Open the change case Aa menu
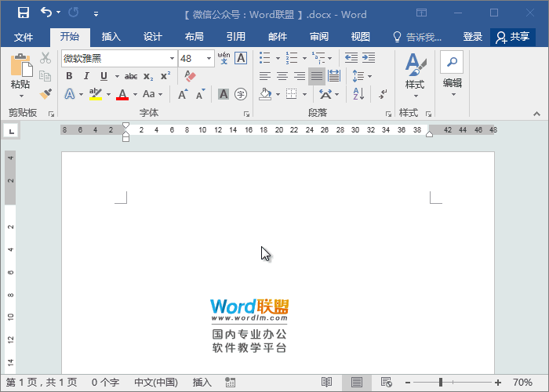The width and height of the screenshot is (549, 392). [x=153, y=94]
